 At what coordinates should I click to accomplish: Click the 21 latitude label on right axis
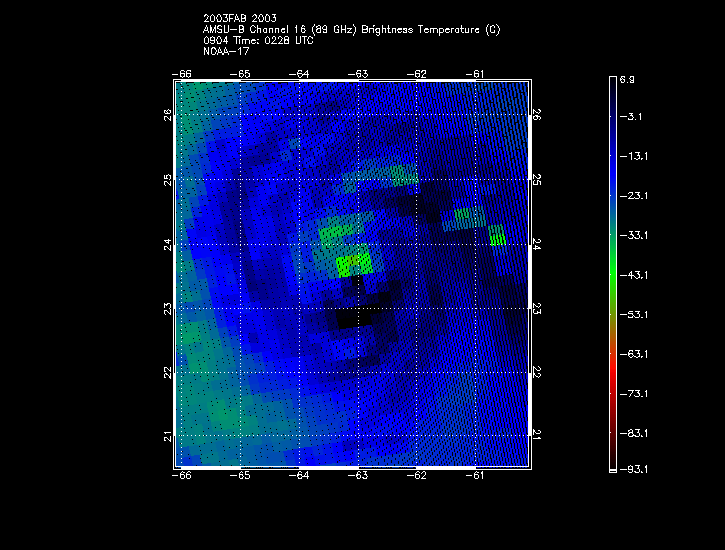(x=537, y=436)
